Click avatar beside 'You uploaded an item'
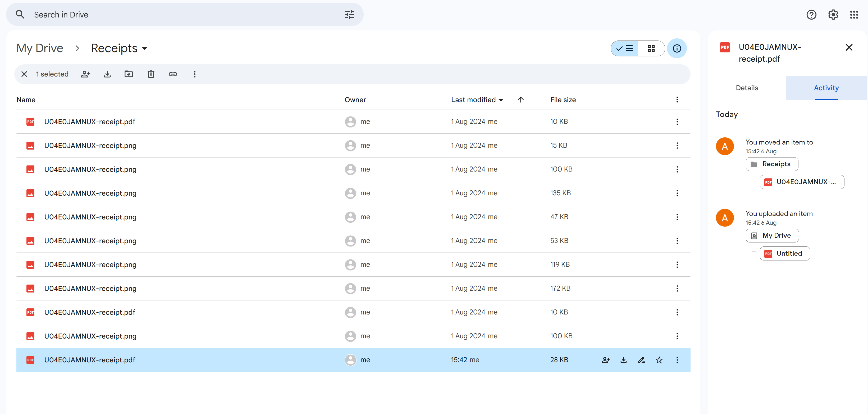868x414 pixels. point(724,218)
